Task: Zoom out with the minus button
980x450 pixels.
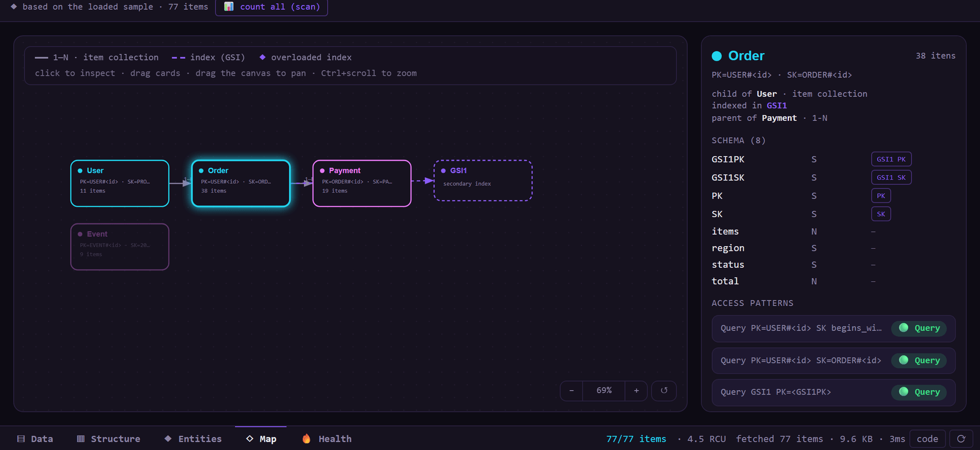Action: (x=571, y=391)
